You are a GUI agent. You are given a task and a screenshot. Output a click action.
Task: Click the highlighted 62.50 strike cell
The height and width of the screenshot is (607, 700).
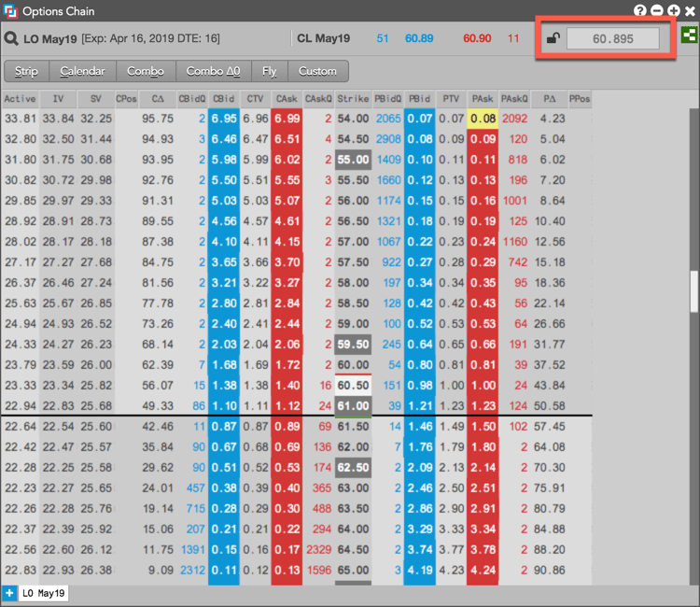coord(353,468)
